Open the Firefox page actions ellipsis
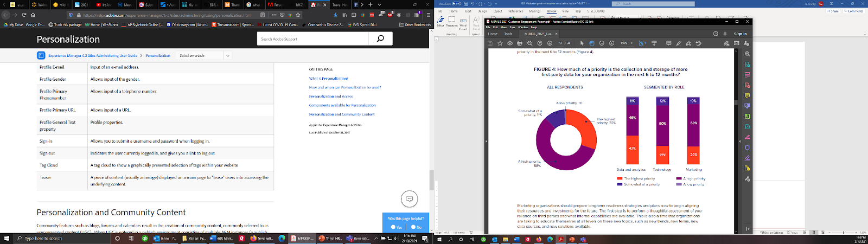 click(x=274, y=15)
